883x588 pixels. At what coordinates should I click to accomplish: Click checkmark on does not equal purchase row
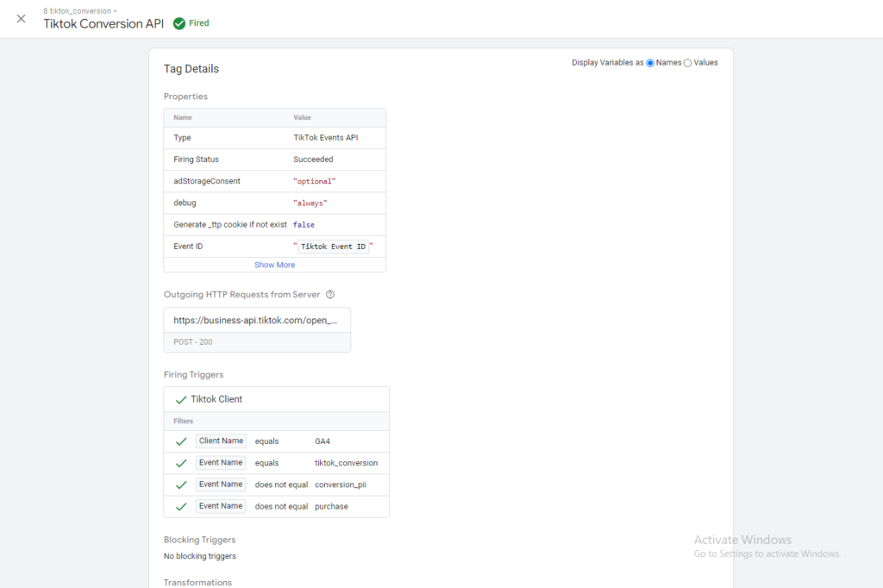click(x=181, y=507)
